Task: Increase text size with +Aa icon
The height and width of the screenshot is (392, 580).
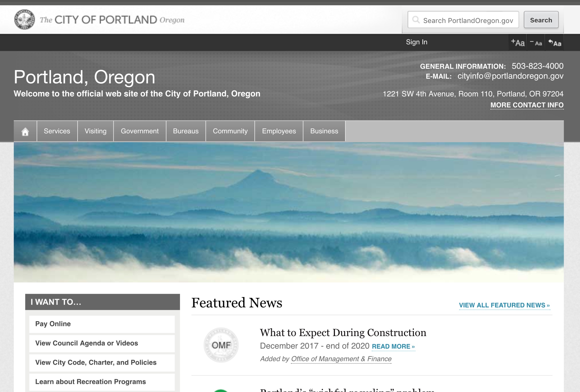Action: (x=518, y=42)
